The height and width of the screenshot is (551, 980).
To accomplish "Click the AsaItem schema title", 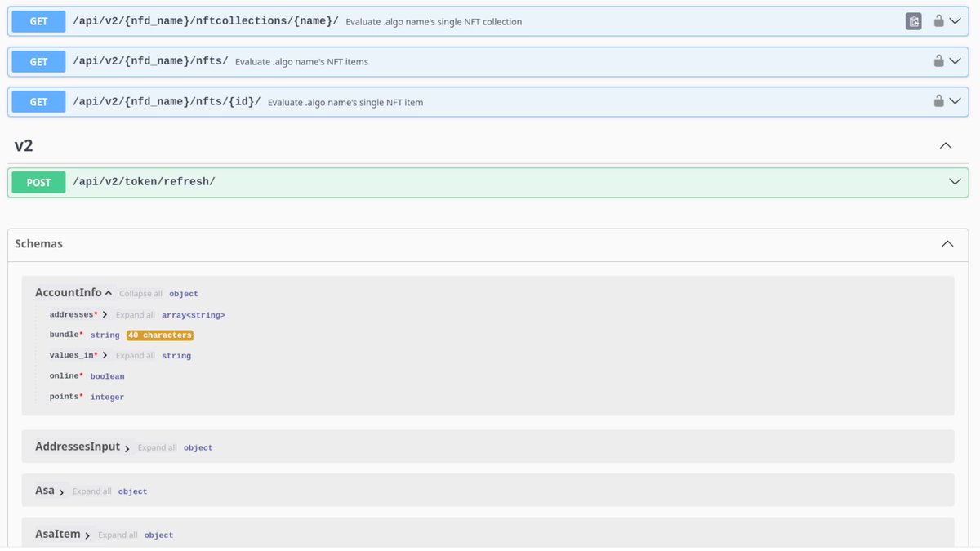I will point(58,534).
